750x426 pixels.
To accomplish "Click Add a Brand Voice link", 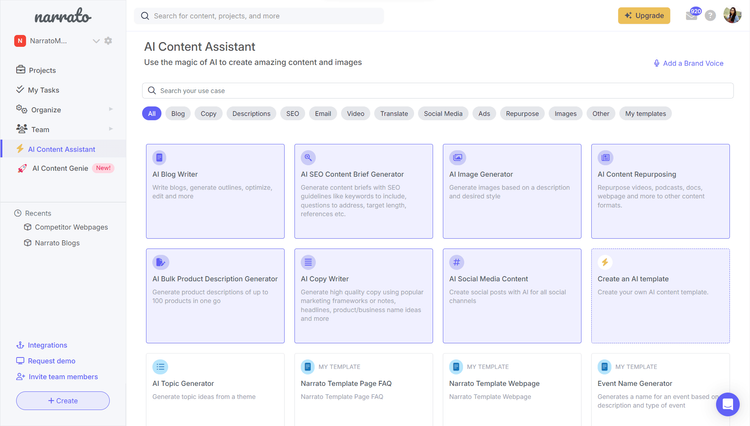I will 688,63.
